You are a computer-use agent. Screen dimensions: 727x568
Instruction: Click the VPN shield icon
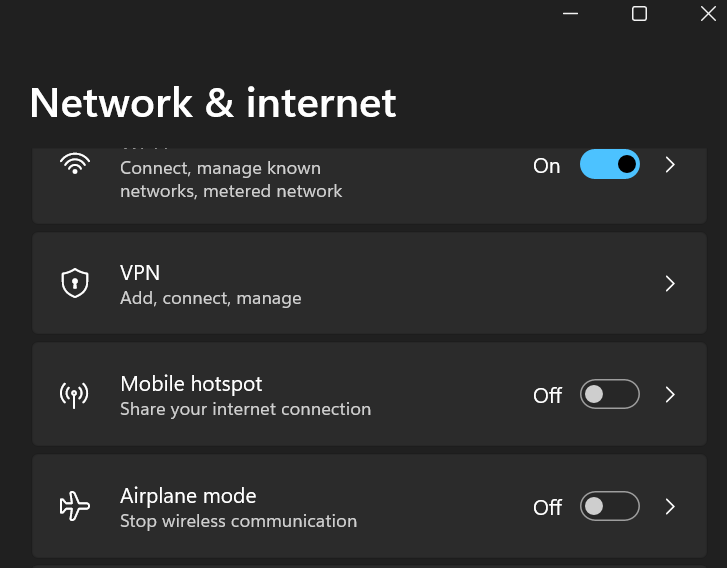[x=75, y=284]
